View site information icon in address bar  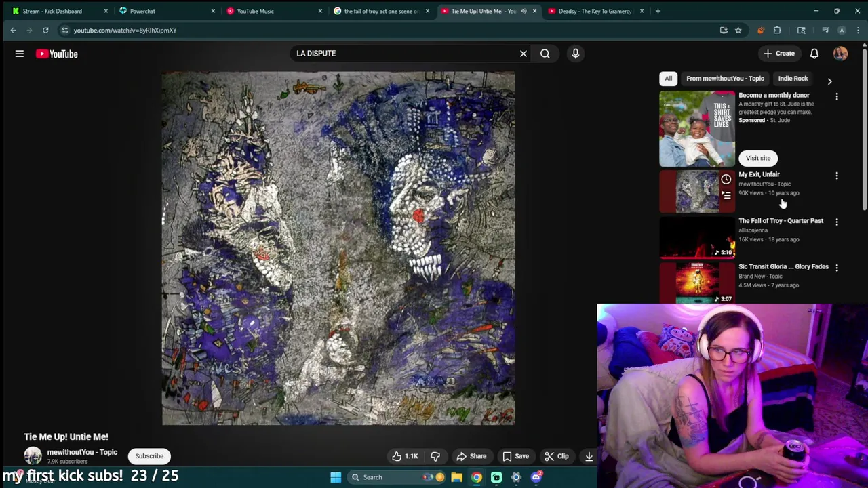pyautogui.click(x=64, y=30)
